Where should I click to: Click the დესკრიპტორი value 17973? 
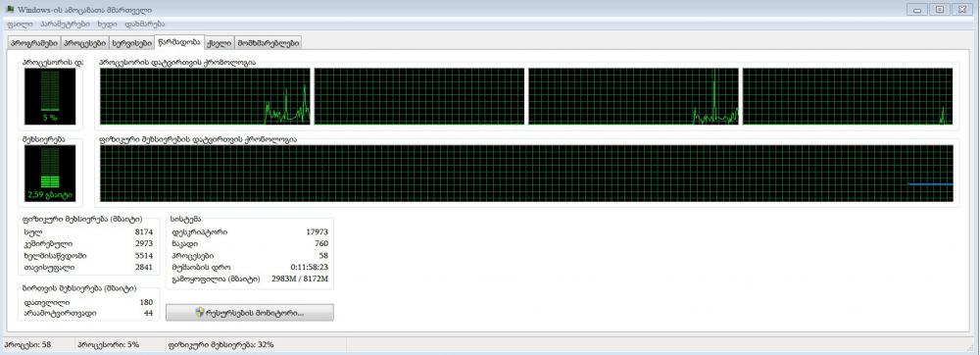[x=317, y=232]
